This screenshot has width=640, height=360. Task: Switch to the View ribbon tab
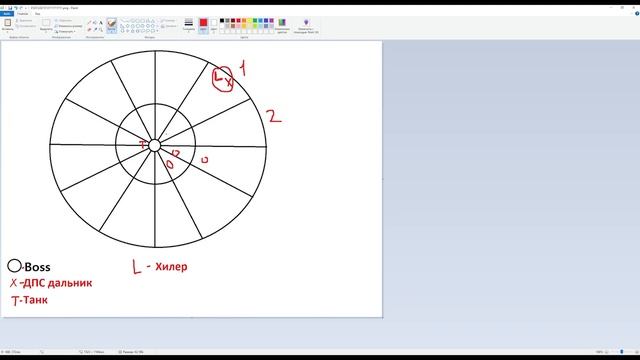coord(38,13)
